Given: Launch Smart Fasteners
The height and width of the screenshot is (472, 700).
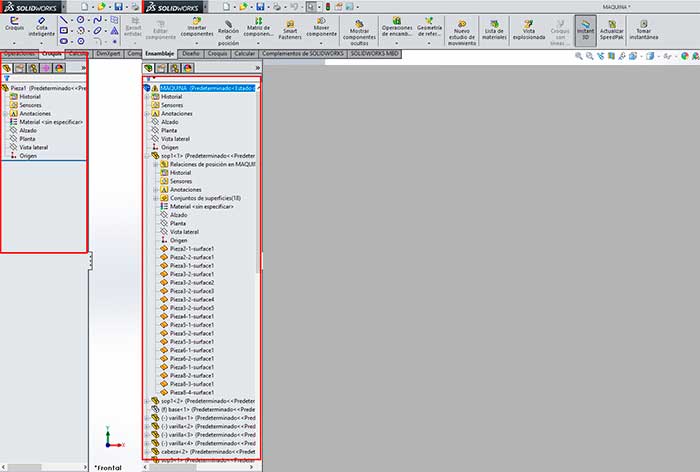Looking at the screenshot, I should pos(290,29).
